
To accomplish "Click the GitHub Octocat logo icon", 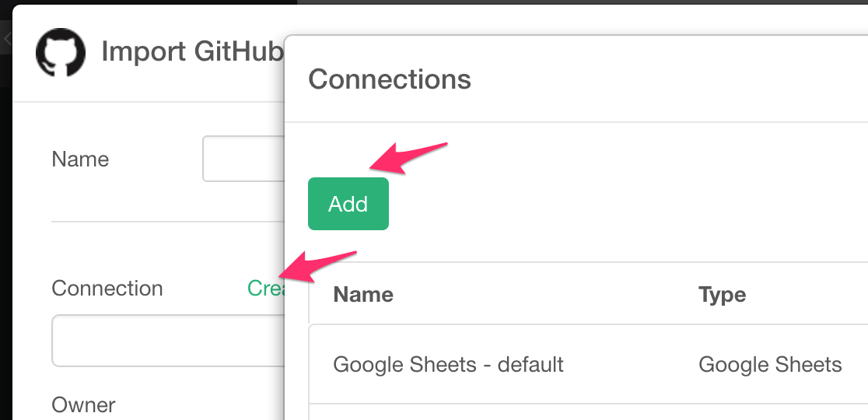I will click(61, 52).
